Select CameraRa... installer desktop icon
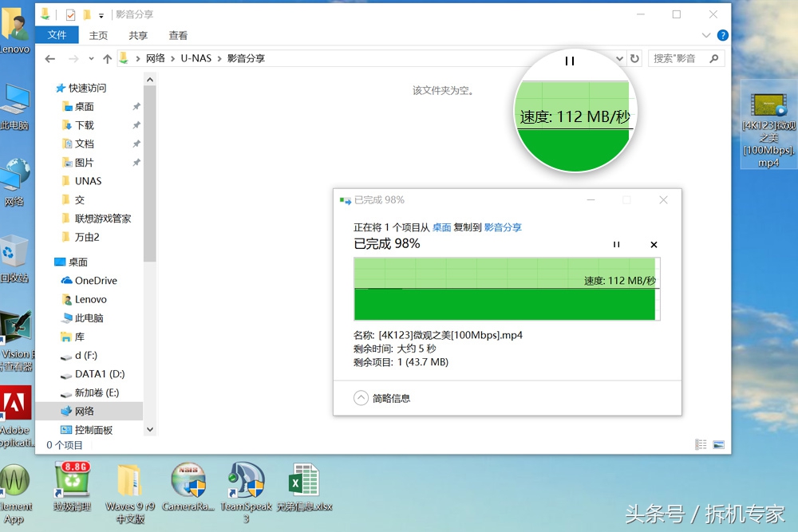Image resolution: width=798 pixels, height=532 pixels. [188, 487]
